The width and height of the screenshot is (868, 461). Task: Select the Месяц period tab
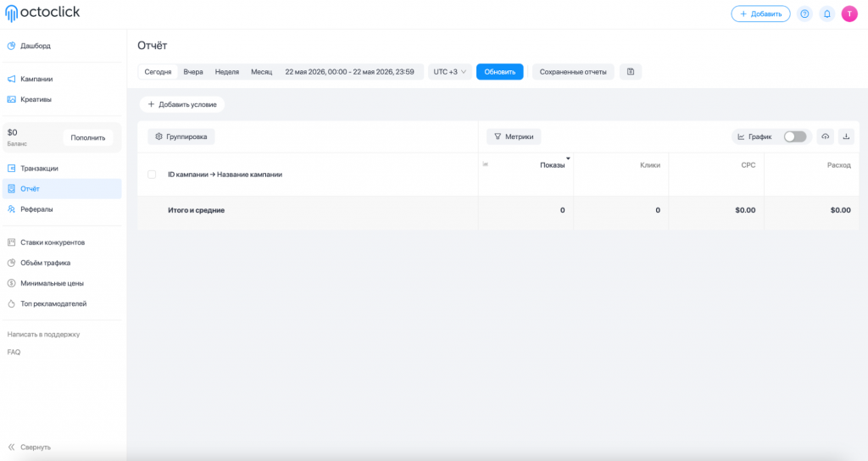tap(261, 71)
